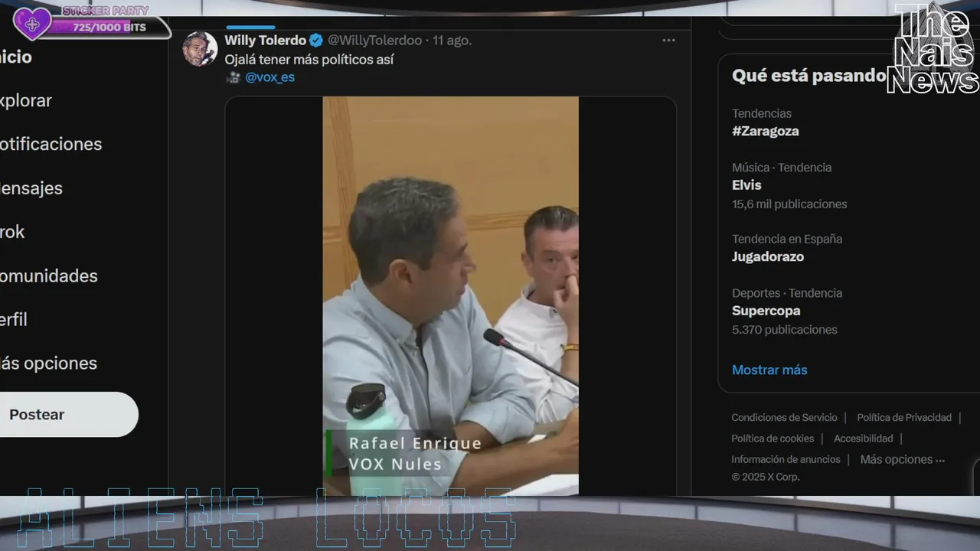Click Mostrar más under trends

coord(769,370)
